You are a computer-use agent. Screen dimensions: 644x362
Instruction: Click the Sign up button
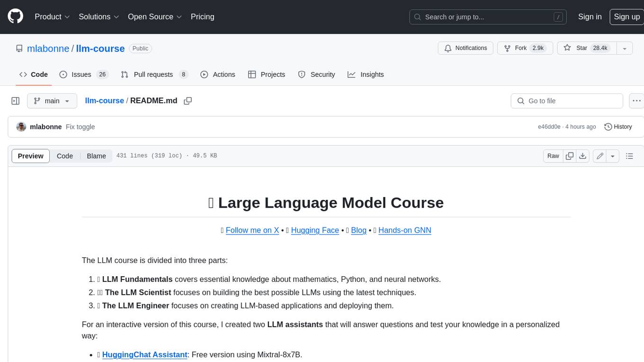(x=626, y=17)
